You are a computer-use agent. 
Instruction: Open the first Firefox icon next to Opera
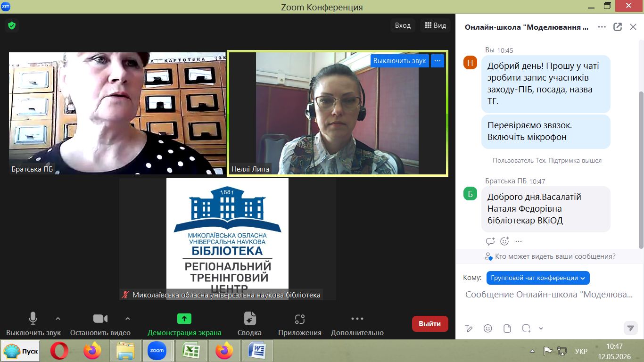tap(92, 351)
